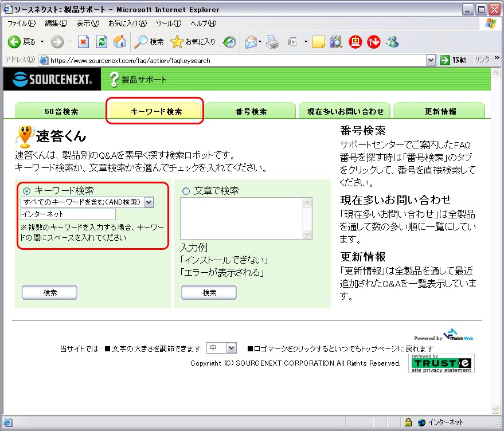The width and height of the screenshot is (504, 431).
Task: Stop page loading with red X icon
Action: [83, 42]
